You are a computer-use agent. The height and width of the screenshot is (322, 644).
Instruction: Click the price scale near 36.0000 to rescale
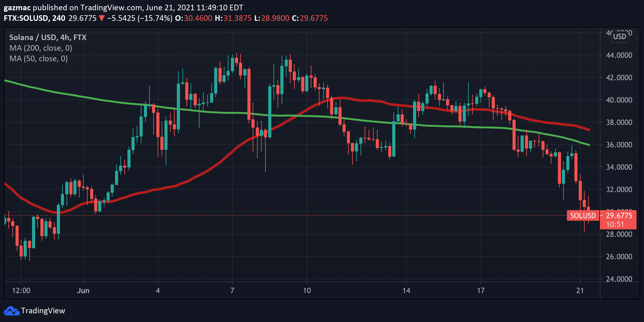(x=619, y=144)
